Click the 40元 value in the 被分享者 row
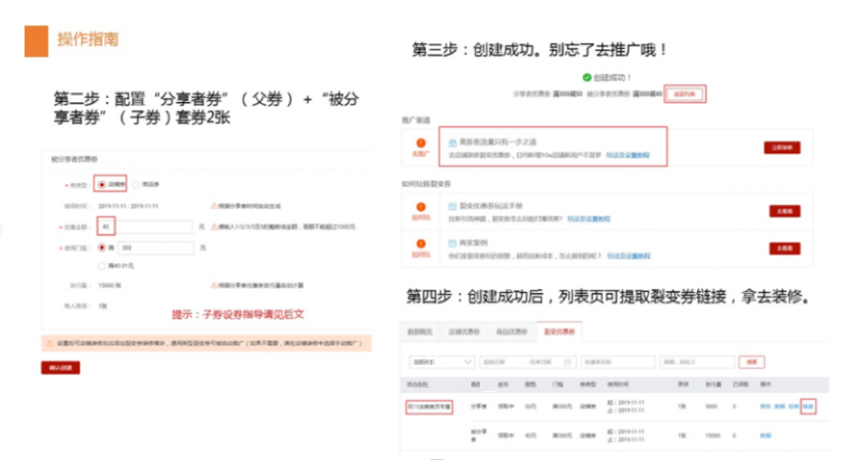Image resolution: width=866 pixels, height=460 pixels. click(x=530, y=436)
